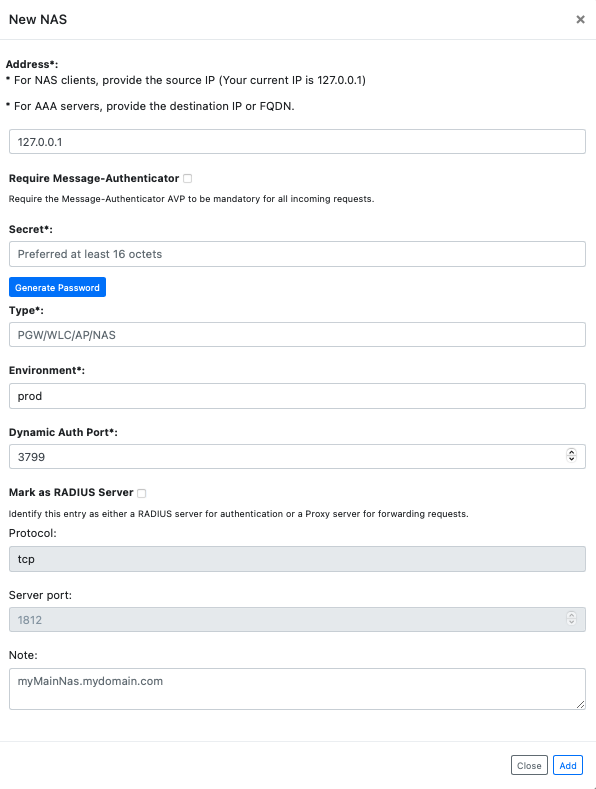Open the Protocol dropdown showing tcp
The width and height of the screenshot is (596, 789).
[297, 559]
